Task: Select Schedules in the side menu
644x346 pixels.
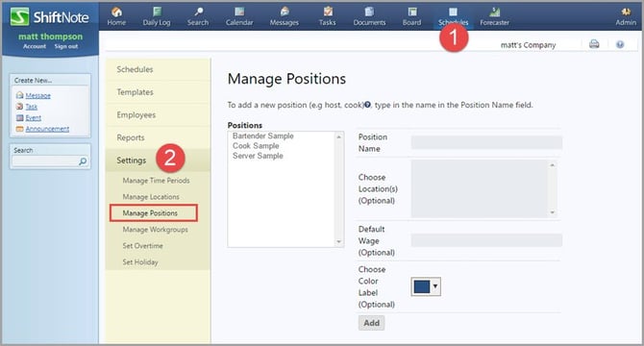Action: pos(158,69)
